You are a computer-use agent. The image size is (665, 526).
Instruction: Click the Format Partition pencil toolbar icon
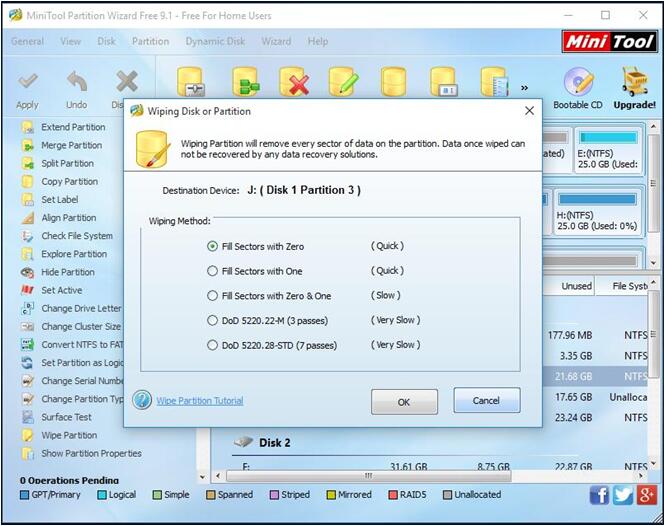click(x=344, y=81)
